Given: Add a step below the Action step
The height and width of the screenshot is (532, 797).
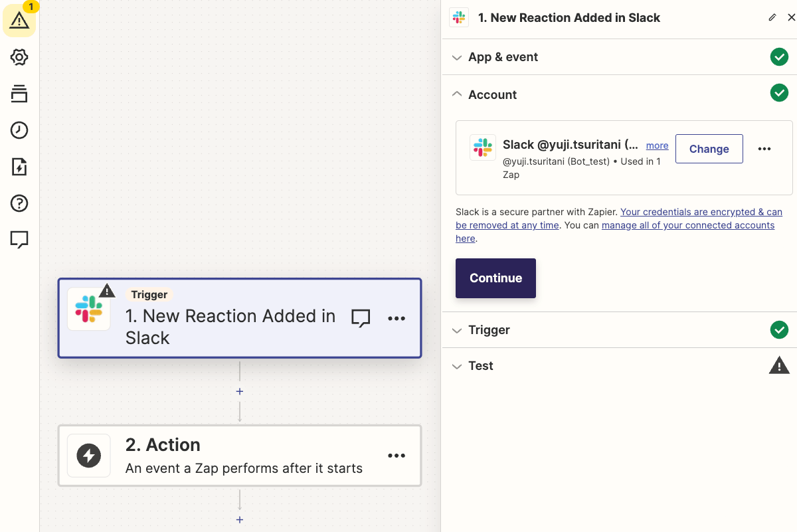Looking at the screenshot, I should tap(240, 520).
